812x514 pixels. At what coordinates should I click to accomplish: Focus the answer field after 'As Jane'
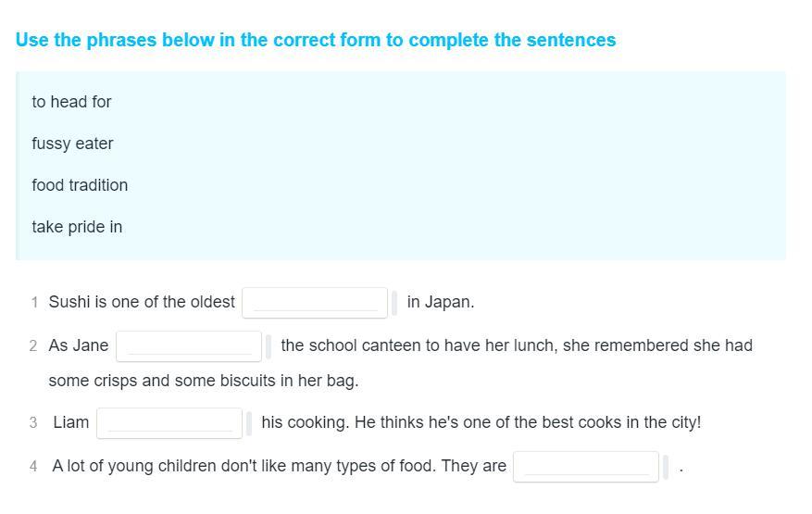coord(189,345)
